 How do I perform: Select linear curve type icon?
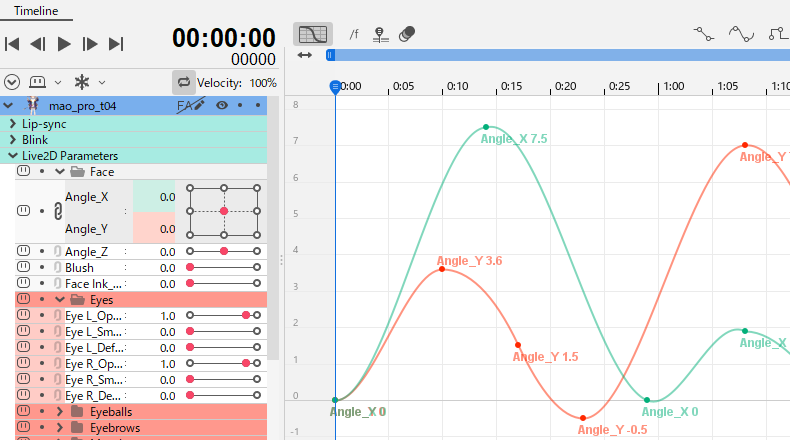[704, 34]
